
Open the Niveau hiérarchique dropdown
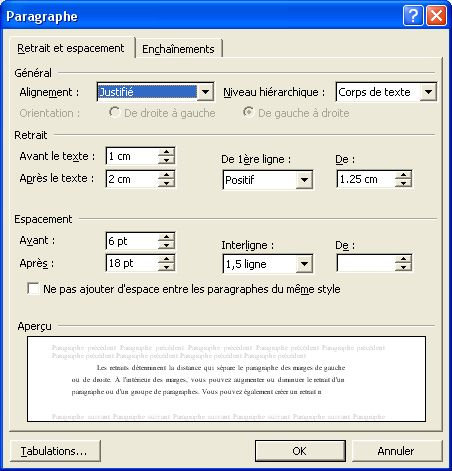(x=428, y=92)
